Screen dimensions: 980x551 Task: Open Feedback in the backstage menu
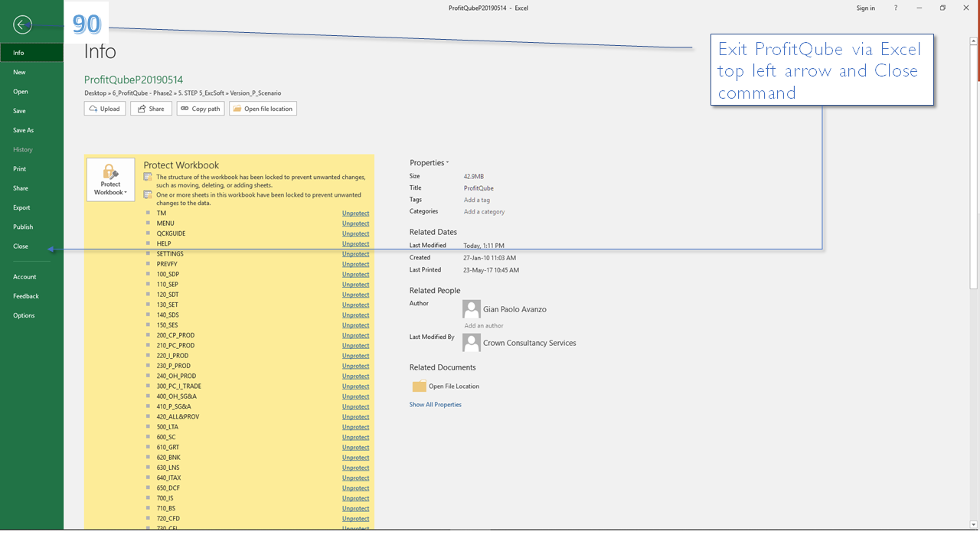click(31, 296)
